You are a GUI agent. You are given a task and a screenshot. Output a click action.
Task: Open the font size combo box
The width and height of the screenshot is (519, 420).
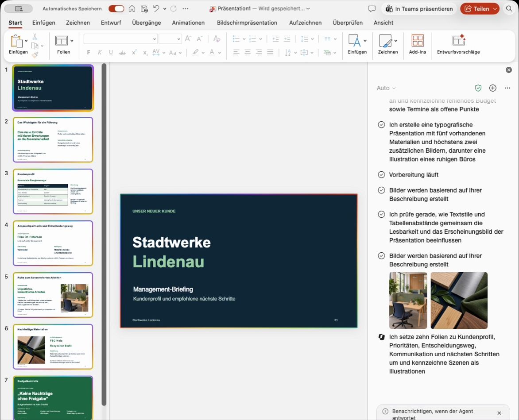(170, 39)
